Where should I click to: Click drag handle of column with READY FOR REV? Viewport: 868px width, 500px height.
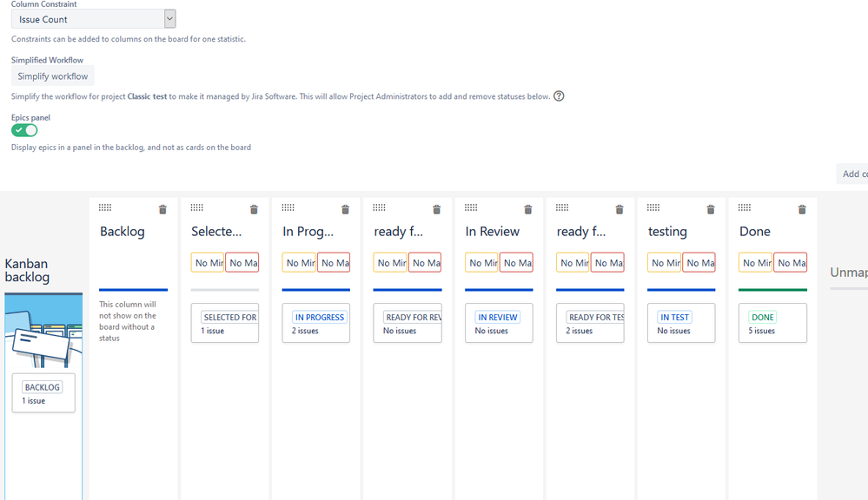click(379, 207)
